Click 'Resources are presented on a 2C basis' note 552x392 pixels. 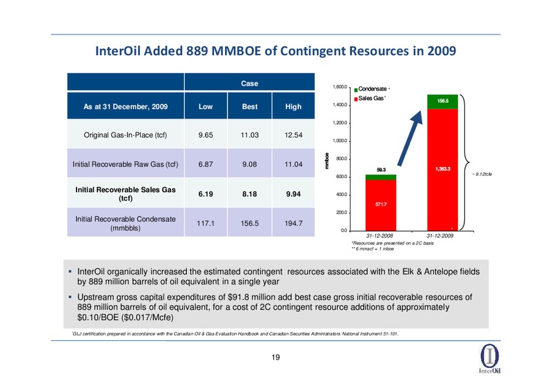pos(393,243)
